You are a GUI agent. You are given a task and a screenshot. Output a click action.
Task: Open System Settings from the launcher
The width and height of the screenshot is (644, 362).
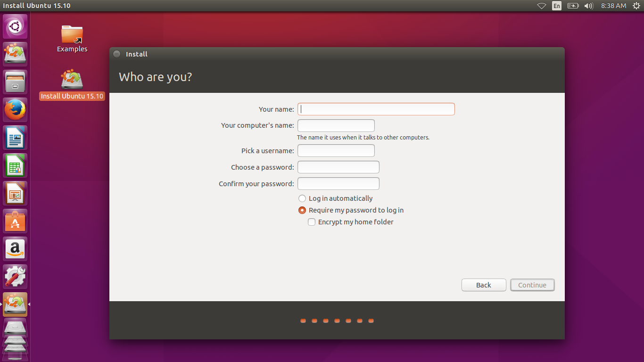click(x=15, y=277)
